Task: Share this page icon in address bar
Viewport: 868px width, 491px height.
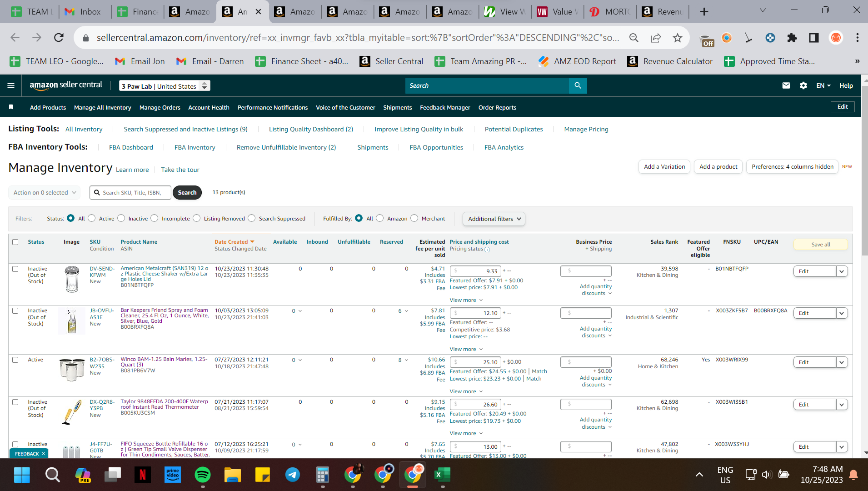Action: [656, 38]
